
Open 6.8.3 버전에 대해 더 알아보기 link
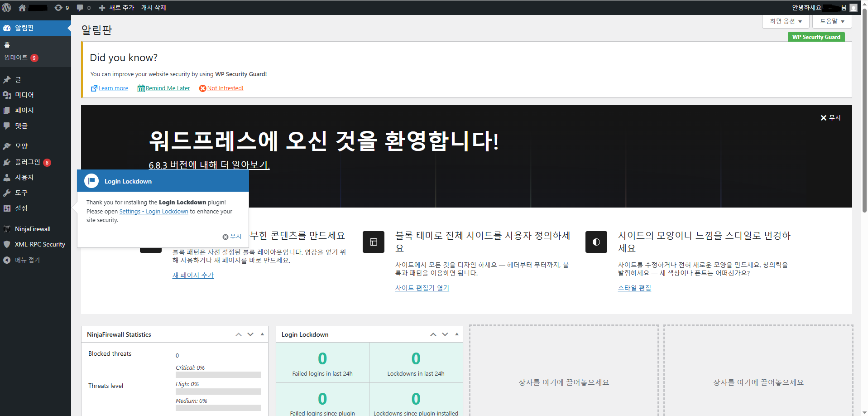coord(209,165)
